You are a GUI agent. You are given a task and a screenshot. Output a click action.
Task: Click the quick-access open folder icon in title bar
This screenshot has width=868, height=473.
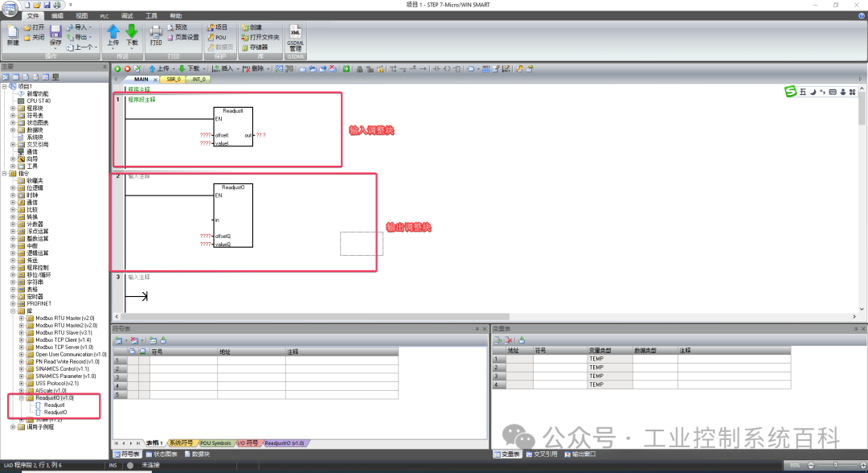[36, 5]
